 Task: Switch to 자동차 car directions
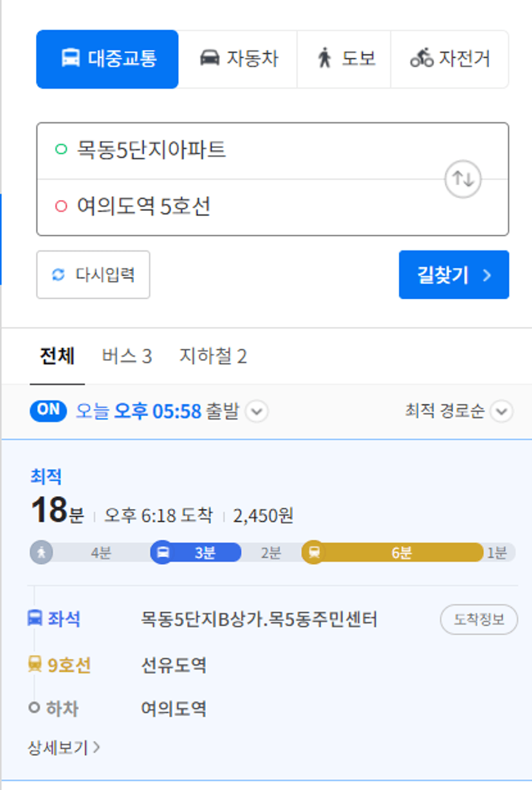[x=238, y=59]
